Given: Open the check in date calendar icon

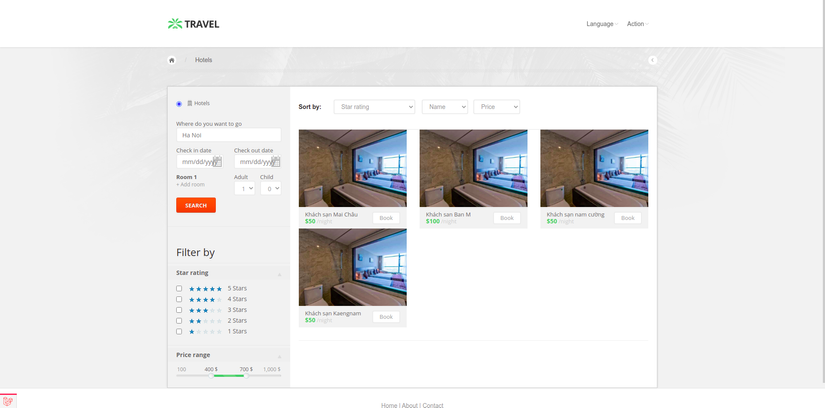Looking at the screenshot, I should (x=217, y=161).
